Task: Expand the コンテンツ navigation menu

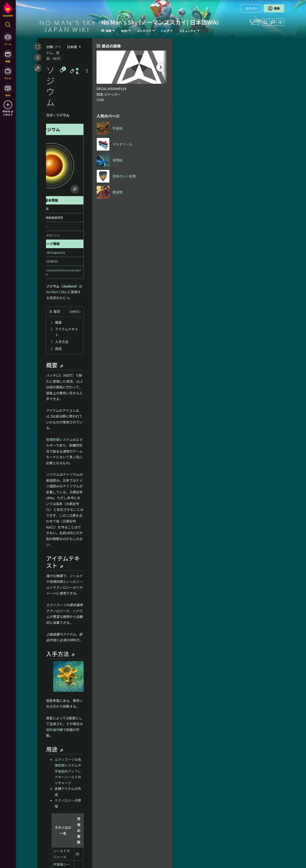Action: tap(146, 31)
